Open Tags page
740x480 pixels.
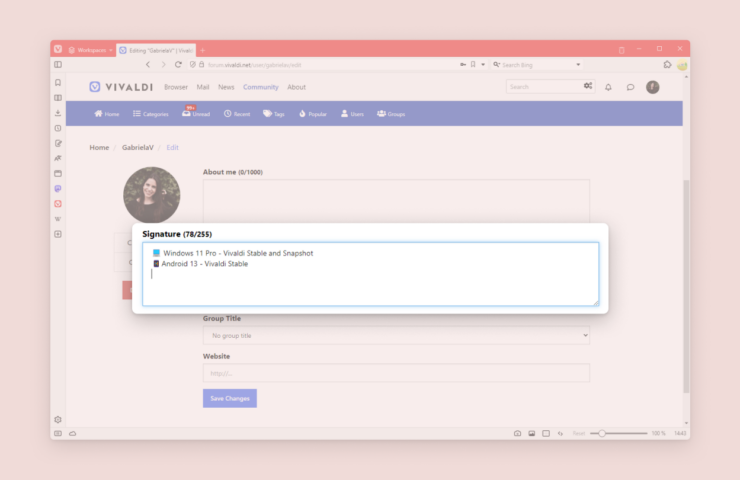tap(274, 114)
